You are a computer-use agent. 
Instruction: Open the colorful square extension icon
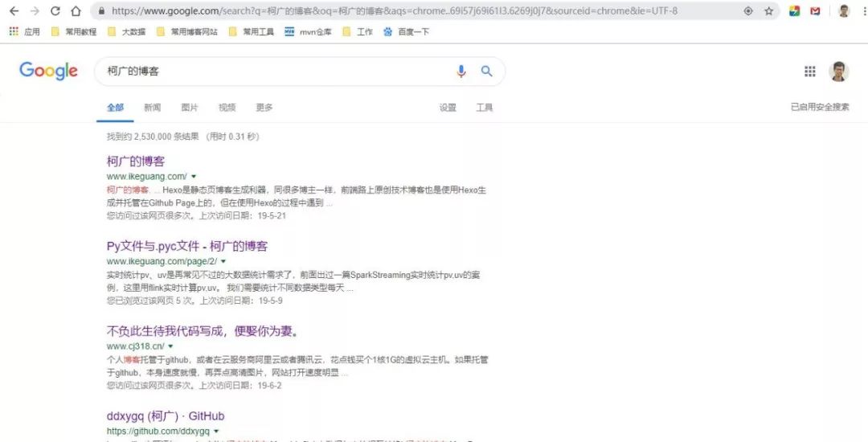[x=794, y=11]
